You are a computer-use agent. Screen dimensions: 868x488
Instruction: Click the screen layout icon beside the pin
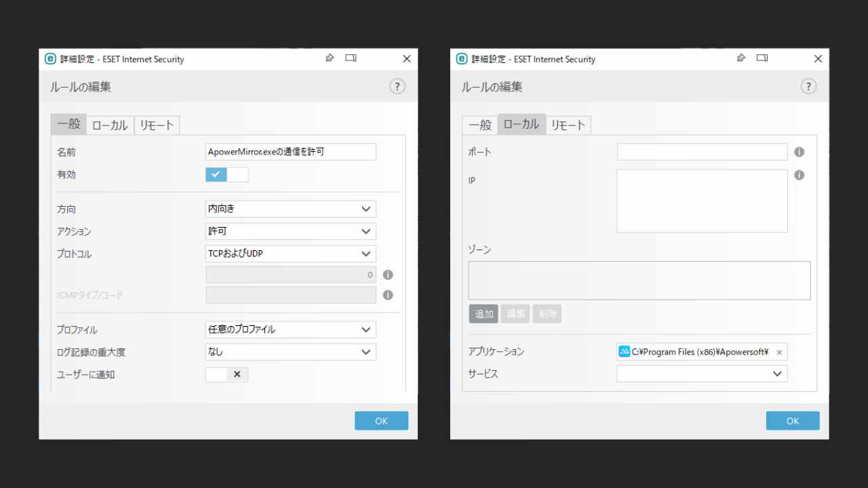pyautogui.click(x=351, y=58)
